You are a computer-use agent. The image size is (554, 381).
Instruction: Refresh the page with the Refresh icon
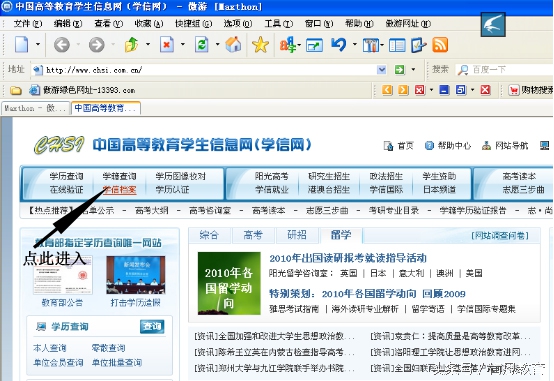202,45
